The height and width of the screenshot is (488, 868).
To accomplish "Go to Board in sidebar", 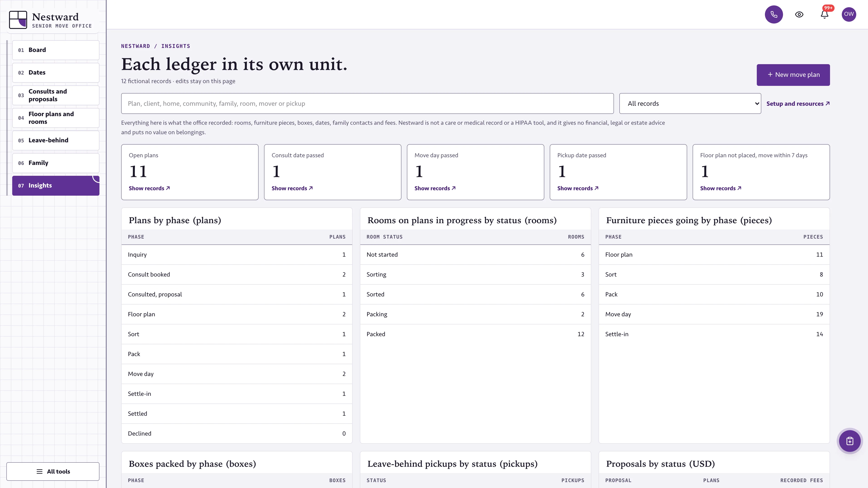I will click(56, 50).
